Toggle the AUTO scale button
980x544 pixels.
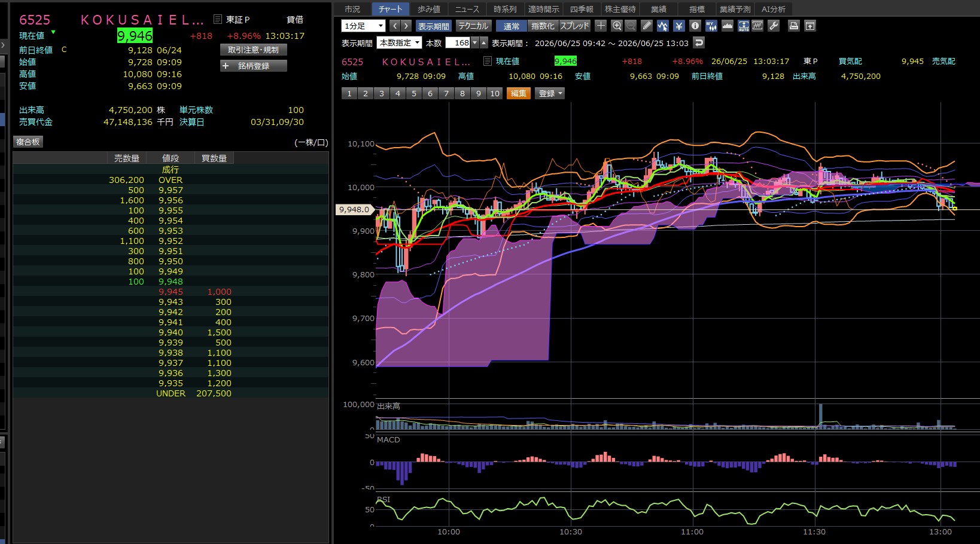(743, 26)
